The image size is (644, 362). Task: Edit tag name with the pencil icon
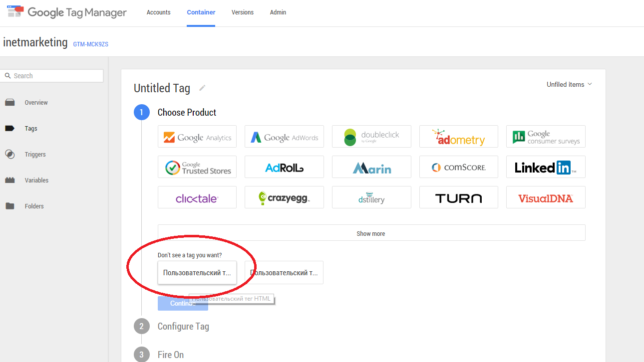202,88
